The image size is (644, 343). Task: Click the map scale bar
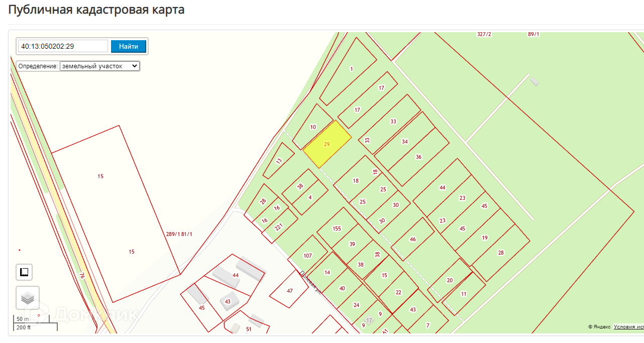tap(35, 323)
